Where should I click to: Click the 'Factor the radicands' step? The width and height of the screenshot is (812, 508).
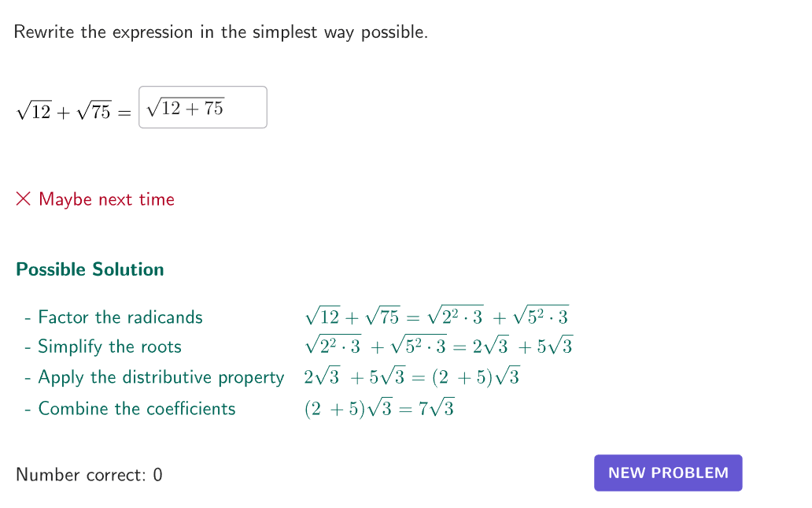coord(120,317)
